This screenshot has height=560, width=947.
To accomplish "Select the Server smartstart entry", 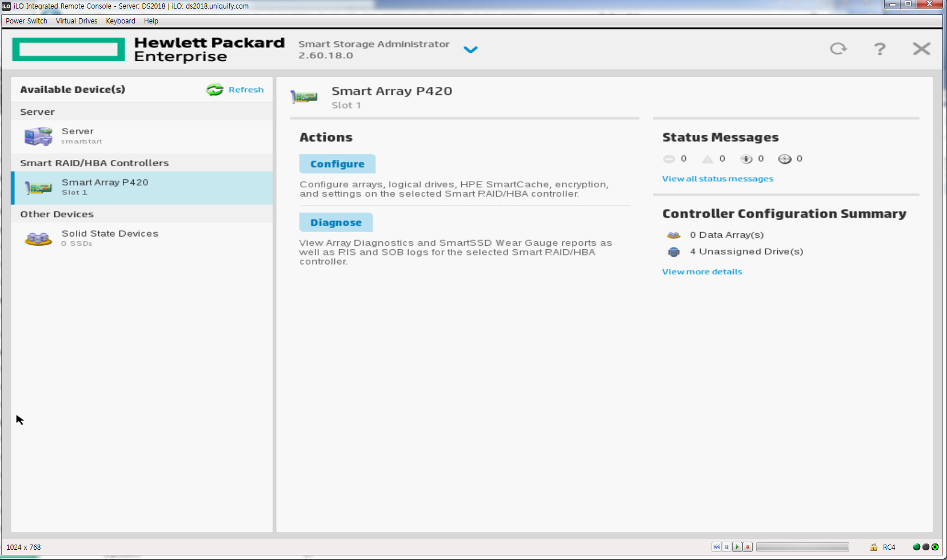I will [x=142, y=137].
